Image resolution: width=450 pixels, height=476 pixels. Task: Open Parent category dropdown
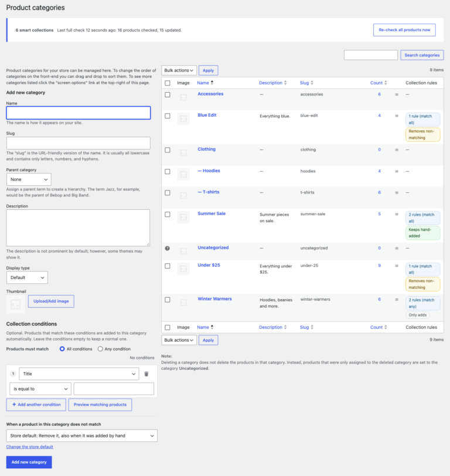[x=29, y=179]
